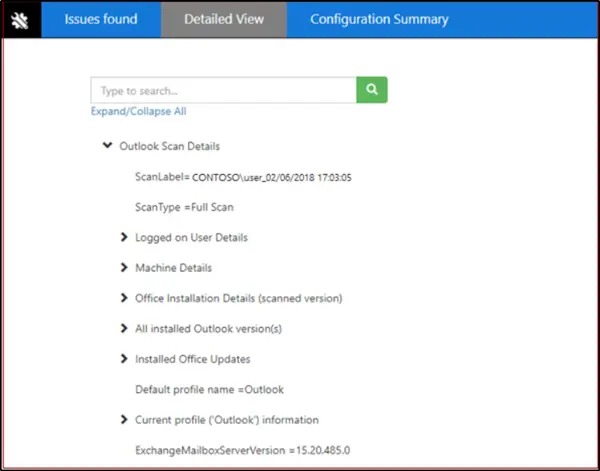600x471 pixels.
Task: Expand the Machine Details chevron
Action: pyautogui.click(x=124, y=267)
